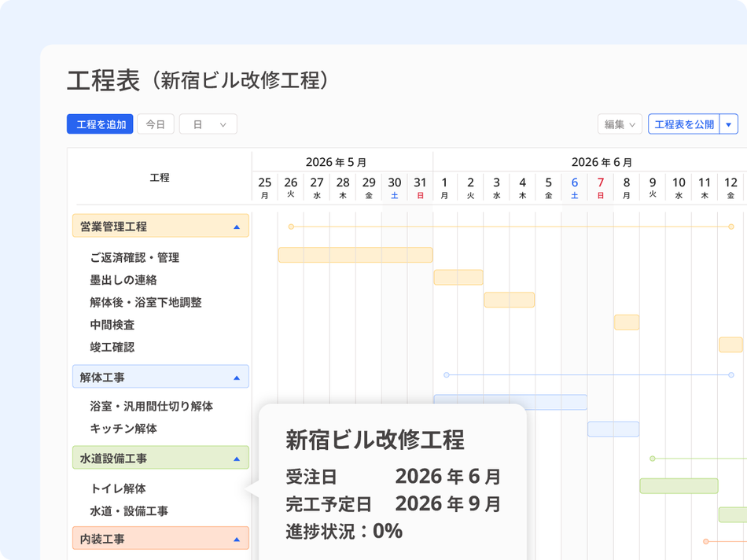
Task: Click the 中間検査 Gantt bar
Action: click(x=627, y=322)
